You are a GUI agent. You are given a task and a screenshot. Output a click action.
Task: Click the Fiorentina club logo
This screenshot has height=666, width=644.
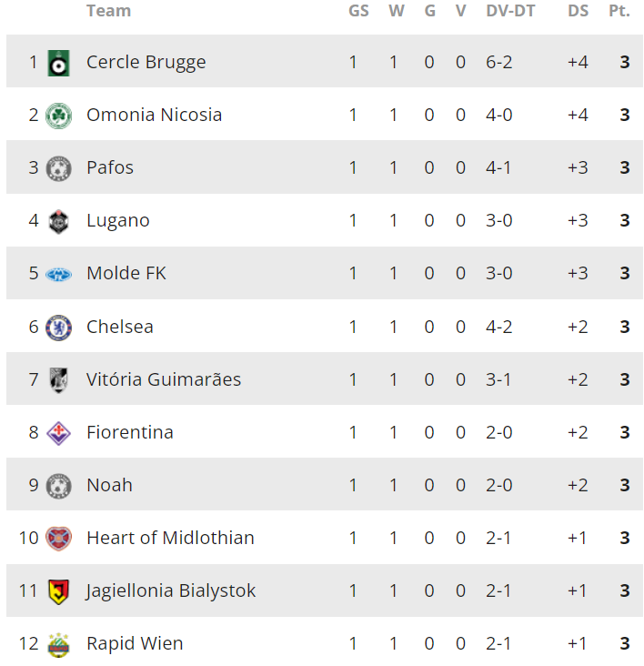58,432
